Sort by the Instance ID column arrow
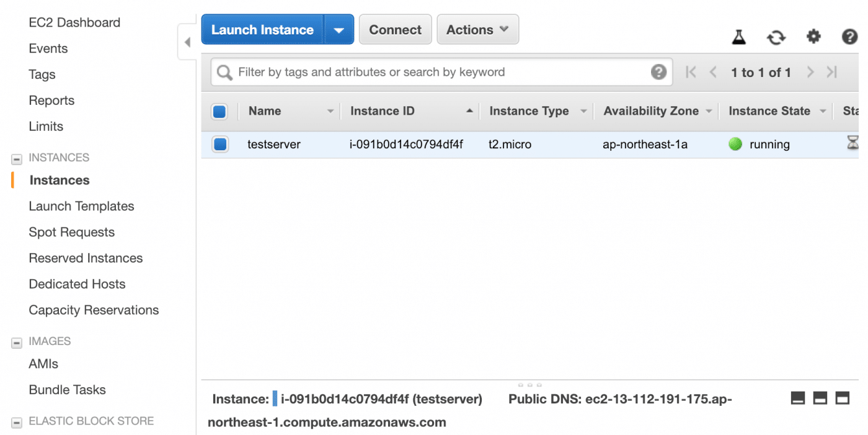Viewport: 868px width, 435px height. [470, 111]
